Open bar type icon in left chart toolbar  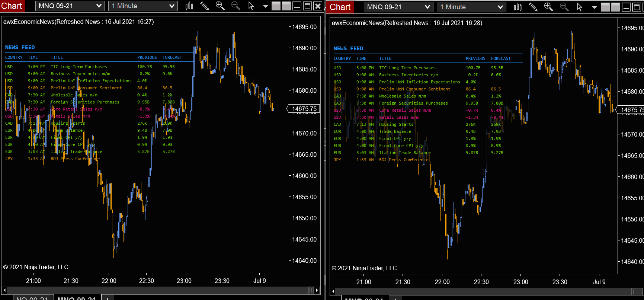point(189,6)
